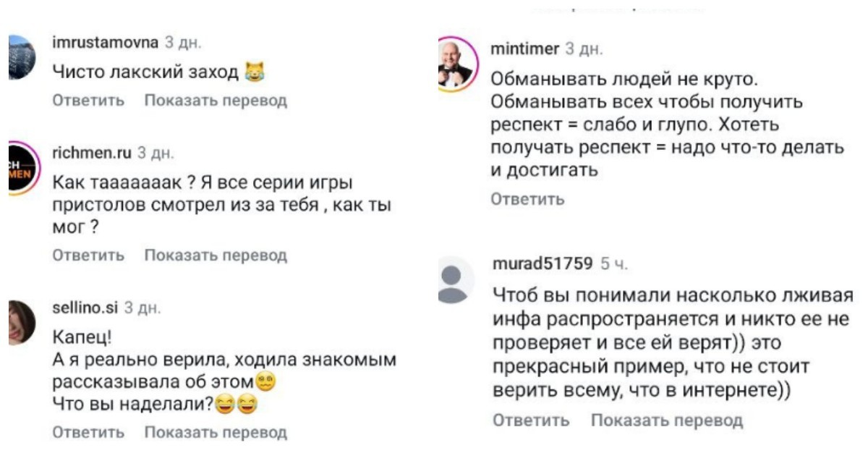Open imrustamovna's profile avatar
868x456 pixels.
click(x=20, y=56)
